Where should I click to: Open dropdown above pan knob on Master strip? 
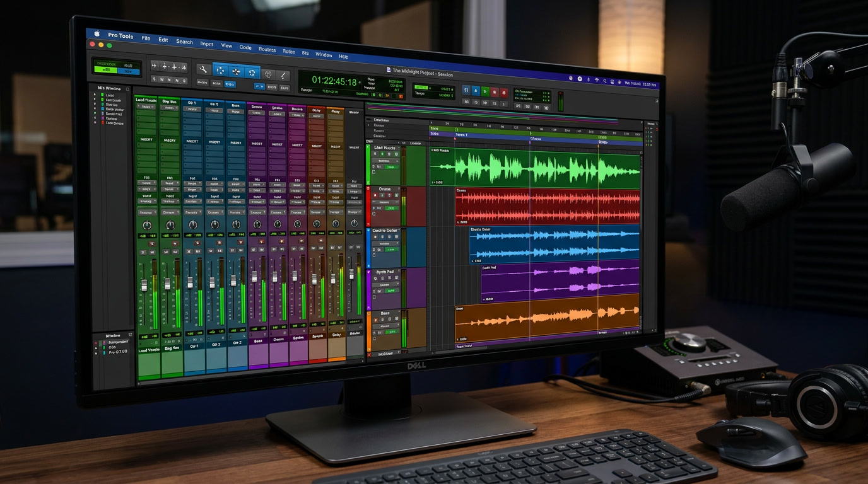click(355, 212)
